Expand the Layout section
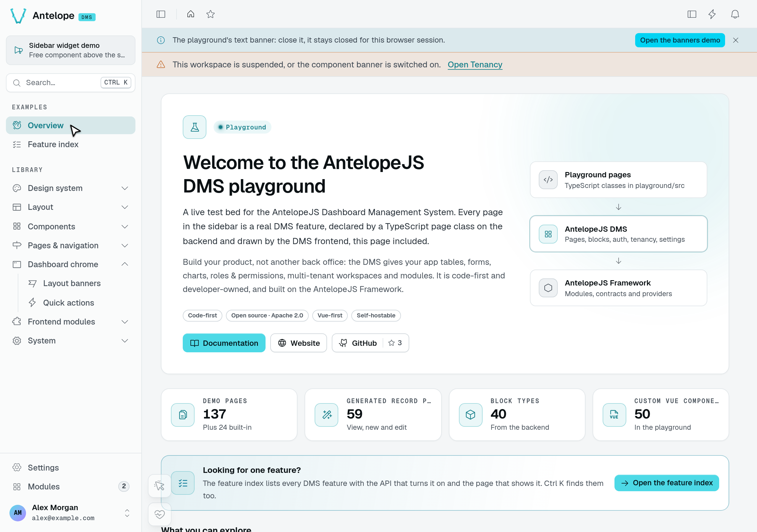 coord(71,207)
